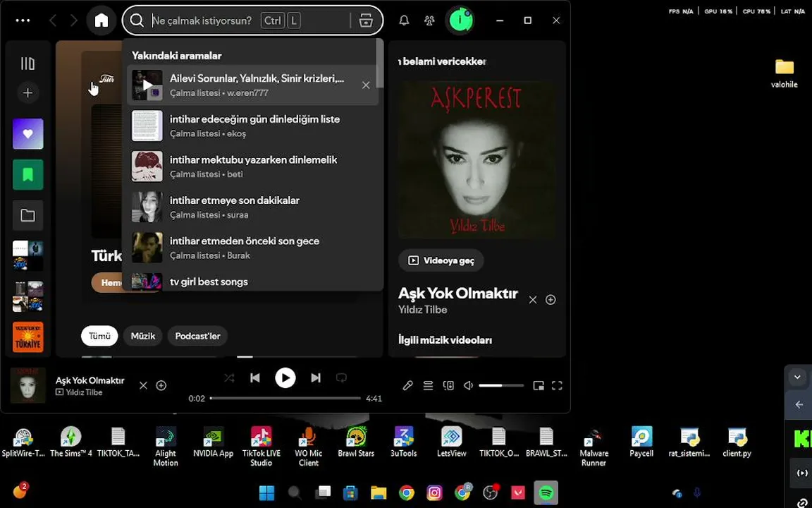Add song to library in side panel

pyautogui.click(x=550, y=300)
